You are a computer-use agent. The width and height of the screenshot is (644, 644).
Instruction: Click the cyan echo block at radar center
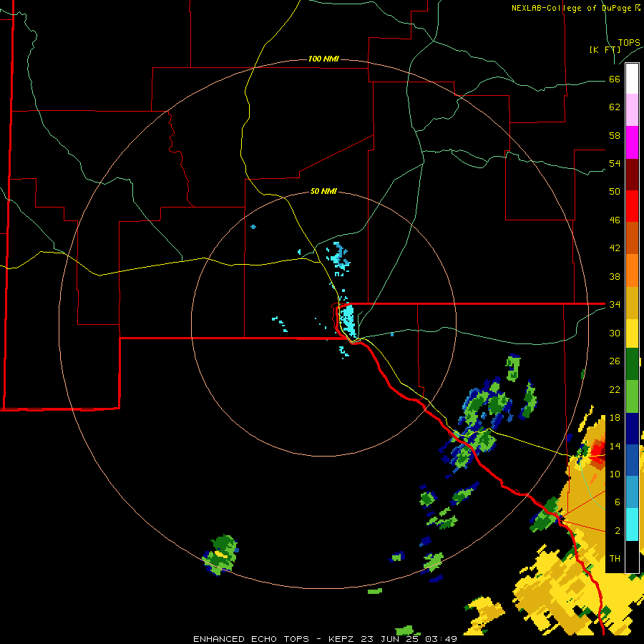click(348, 320)
